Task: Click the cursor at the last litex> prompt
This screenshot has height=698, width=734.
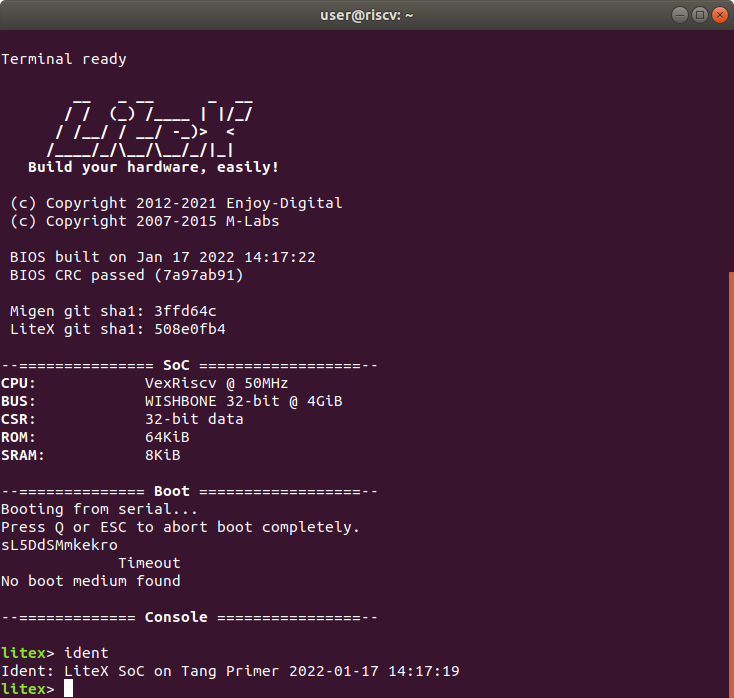Action: pos(68,689)
